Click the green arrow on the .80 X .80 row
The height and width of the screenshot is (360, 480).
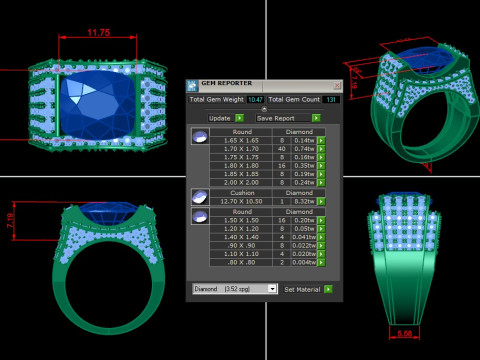[x=321, y=262]
